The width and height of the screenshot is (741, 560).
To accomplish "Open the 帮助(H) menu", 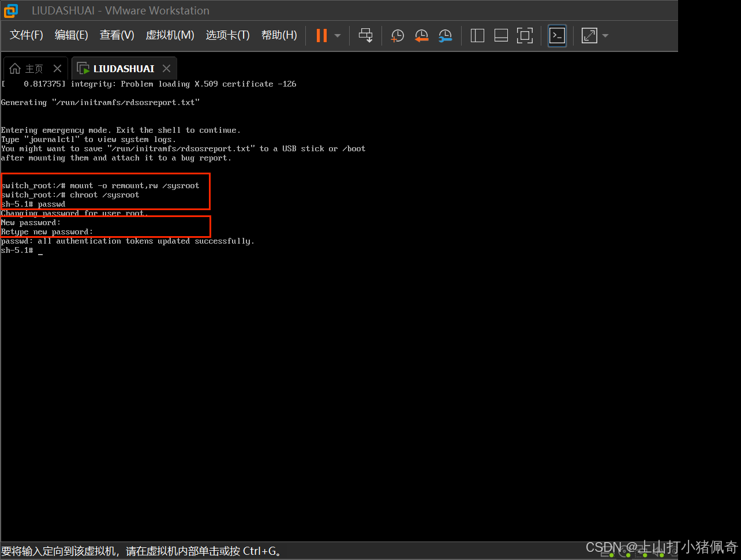I will [279, 35].
